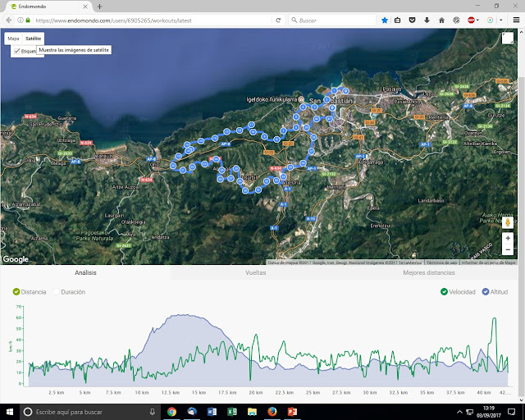This screenshot has height=420, width=525.
Task: Select the Distancia radio option
Action: click(x=16, y=292)
